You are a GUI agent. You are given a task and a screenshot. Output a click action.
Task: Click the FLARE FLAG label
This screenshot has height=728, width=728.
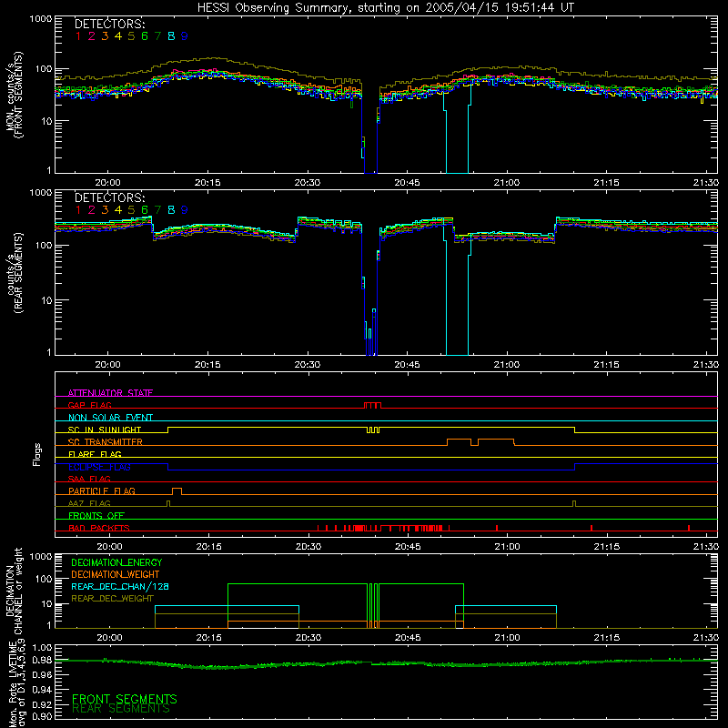tap(95, 454)
